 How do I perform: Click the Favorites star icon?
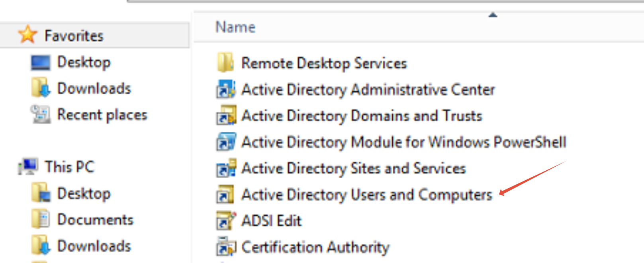click(x=27, y=35)
